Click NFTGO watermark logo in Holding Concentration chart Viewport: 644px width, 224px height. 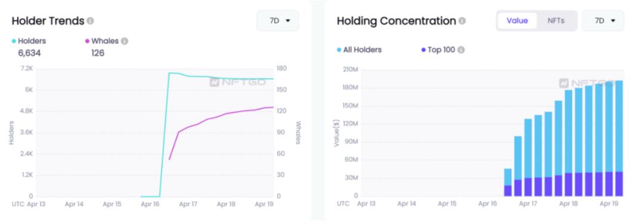pos(587,83)
